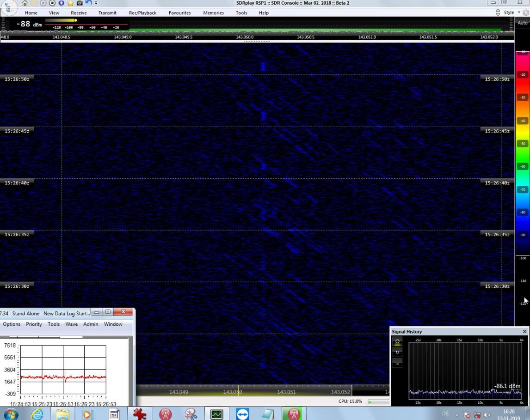Open the Tools ribbon tab

click(241, 13)
